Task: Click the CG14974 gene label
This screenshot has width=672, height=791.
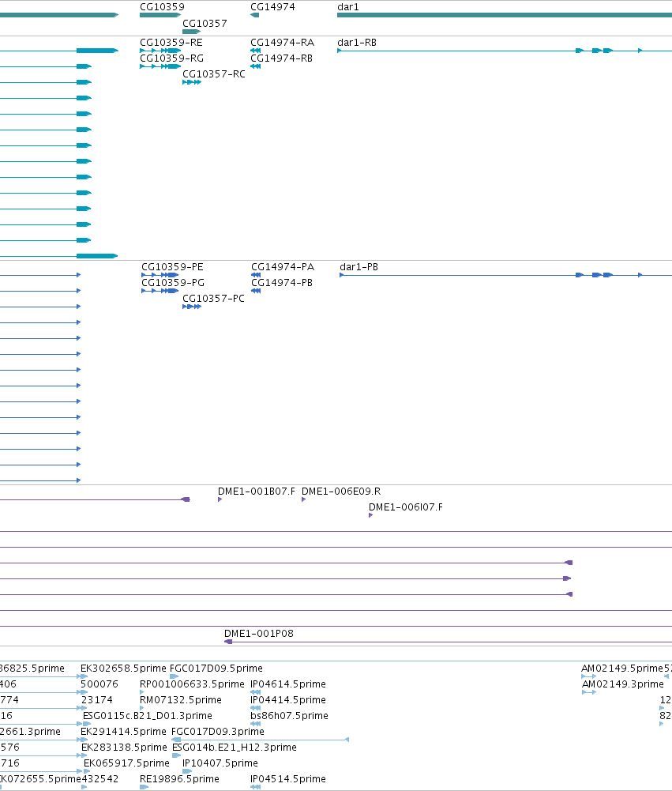Action: tap(272, 7)
